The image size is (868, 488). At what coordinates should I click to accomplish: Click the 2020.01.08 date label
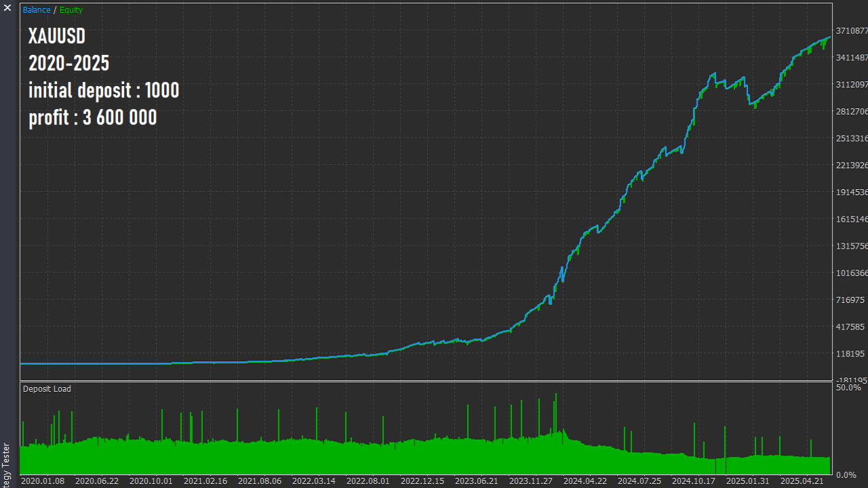43,481
